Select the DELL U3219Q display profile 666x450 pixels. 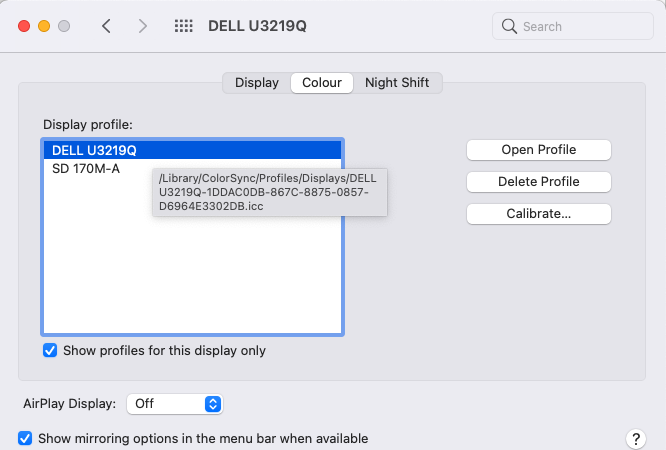(94, 150)
